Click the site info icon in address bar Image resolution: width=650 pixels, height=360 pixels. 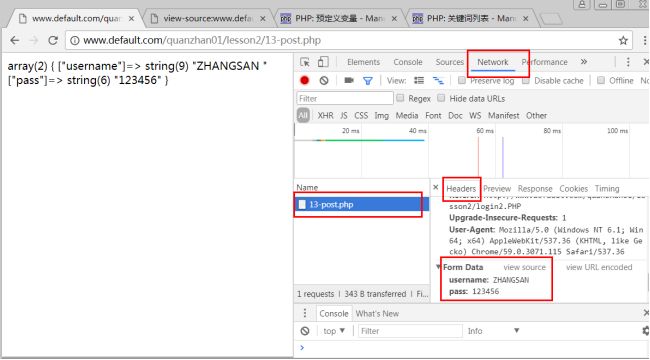(x=75, y=41)
